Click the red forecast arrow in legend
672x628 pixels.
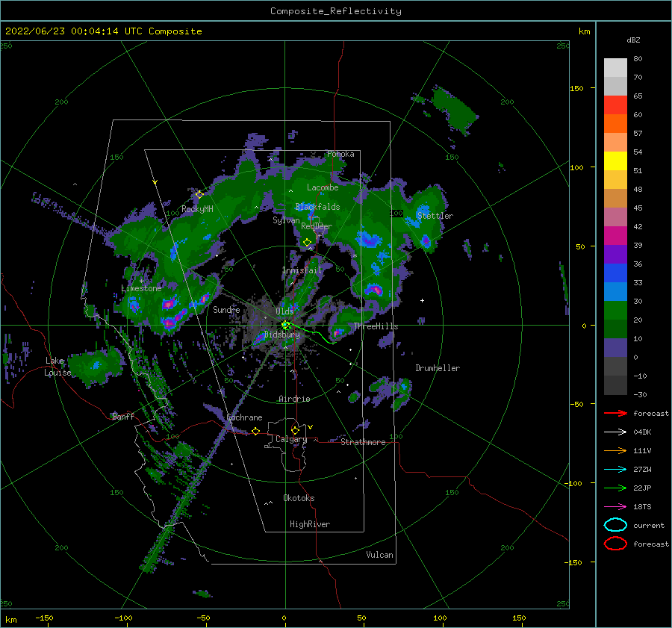(615, 413)
